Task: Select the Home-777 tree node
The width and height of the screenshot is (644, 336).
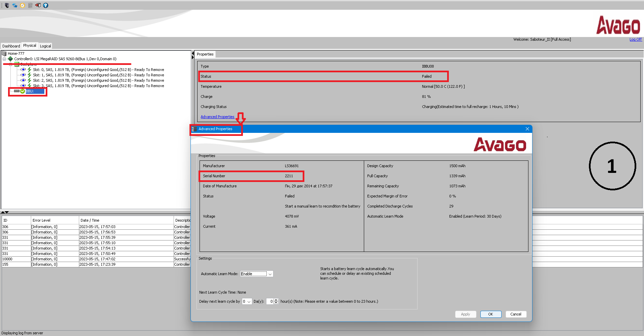Action: 16,53
